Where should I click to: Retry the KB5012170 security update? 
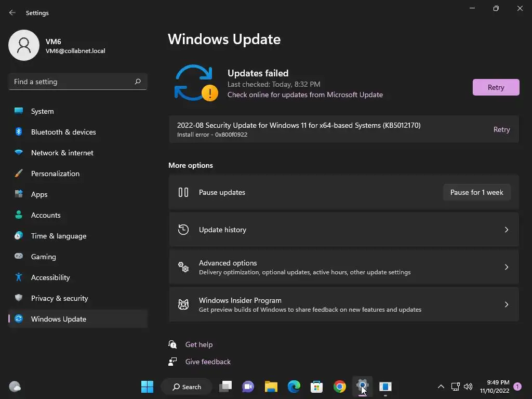[x=501, y=129]
